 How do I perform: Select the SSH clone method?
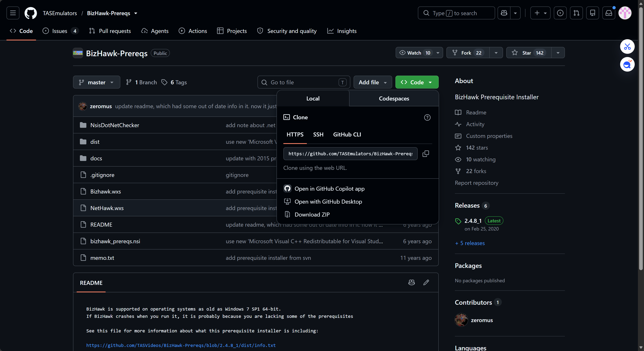318,134
